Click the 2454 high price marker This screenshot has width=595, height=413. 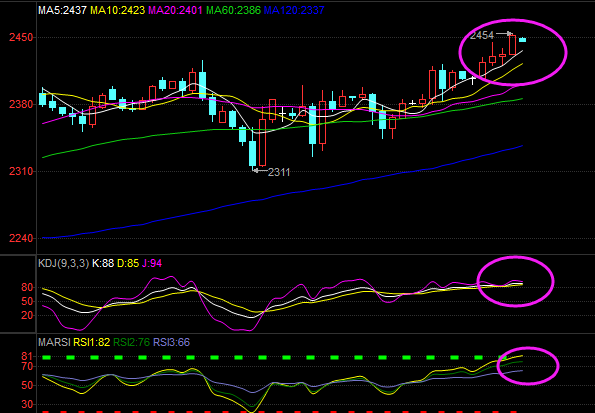pyautogui.click(x=482, y=35)
